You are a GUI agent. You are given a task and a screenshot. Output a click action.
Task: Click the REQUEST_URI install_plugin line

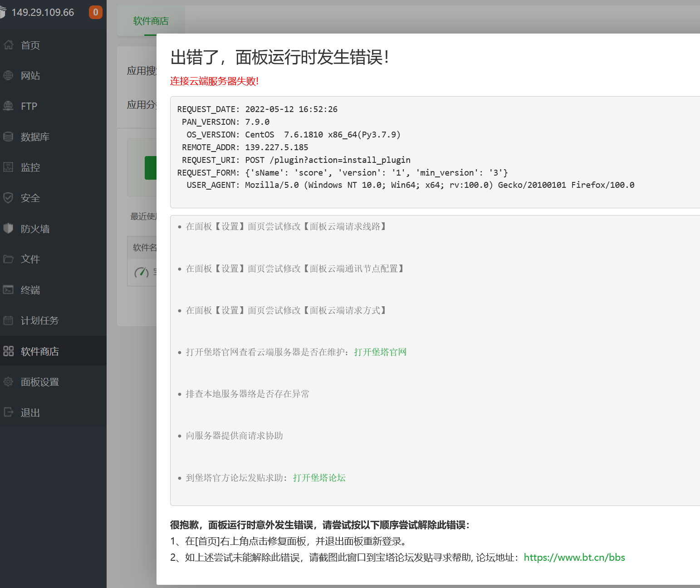pyautogui.click(x=296, y=160)
